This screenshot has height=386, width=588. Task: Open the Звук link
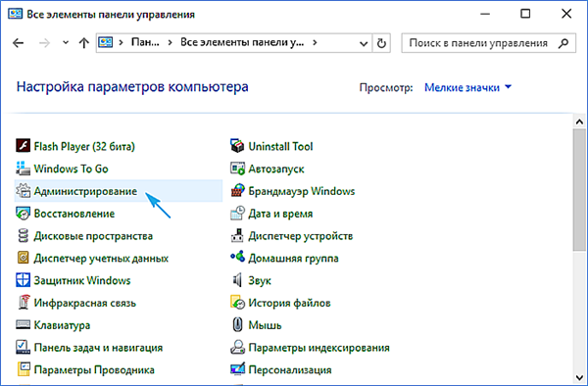(260, 281)
